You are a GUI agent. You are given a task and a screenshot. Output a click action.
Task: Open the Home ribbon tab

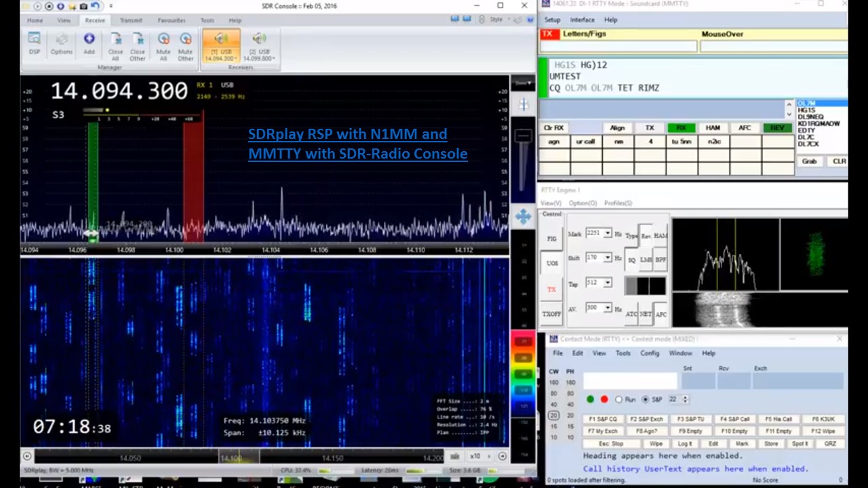[x=35, y=20]
